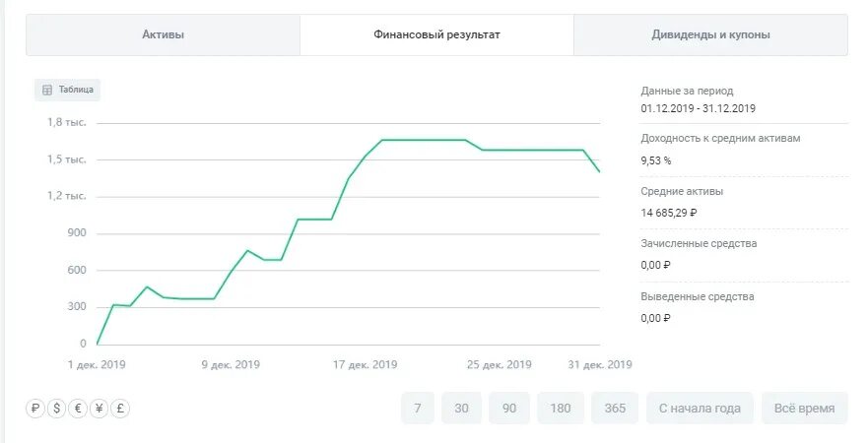
Task: Switch to Дивиденды и купоны tab
Action: point(710,34)
